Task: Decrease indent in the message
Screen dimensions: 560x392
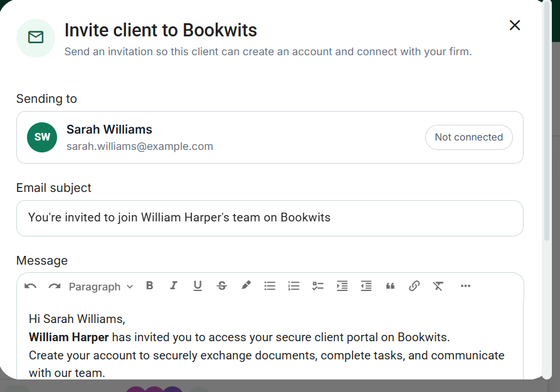Action: [x=366, y=286]
